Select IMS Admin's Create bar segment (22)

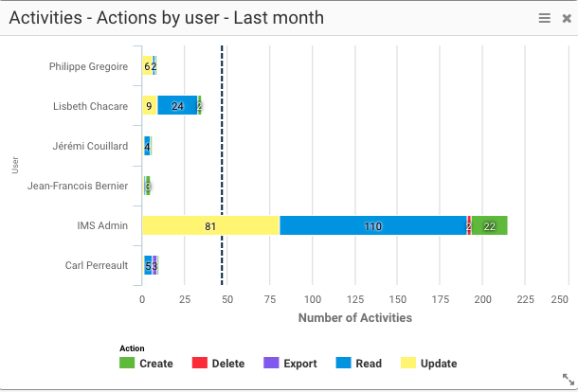[x=489, y=225]
